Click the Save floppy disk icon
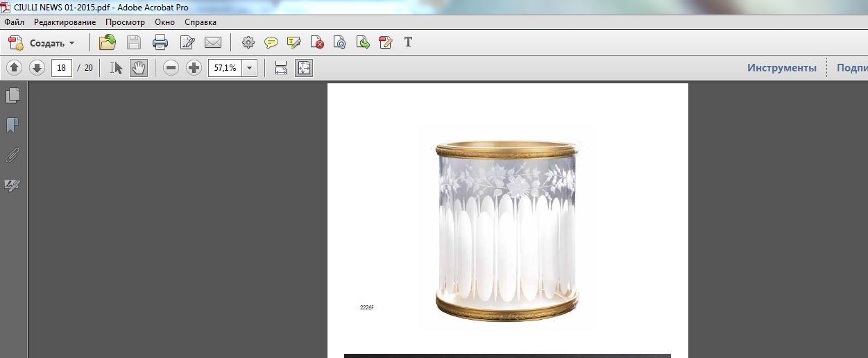Screen dimensions: 868x358 point(134,42)
